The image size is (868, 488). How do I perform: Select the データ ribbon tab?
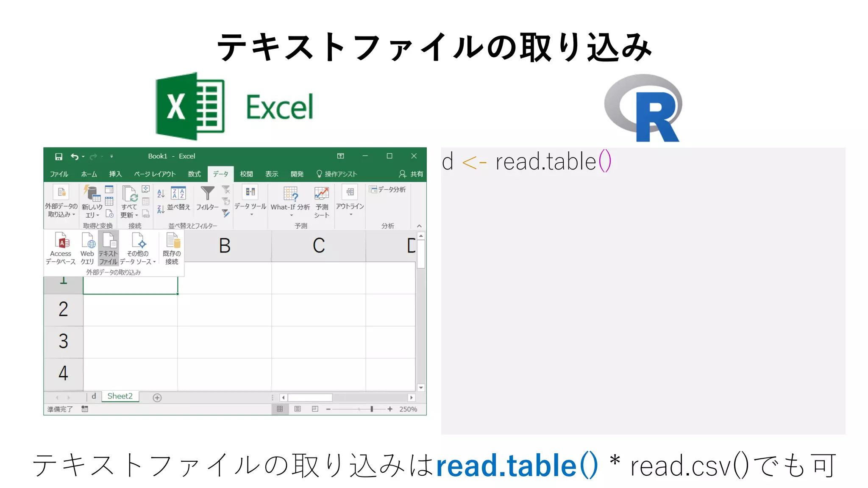(x=220, y=174)
